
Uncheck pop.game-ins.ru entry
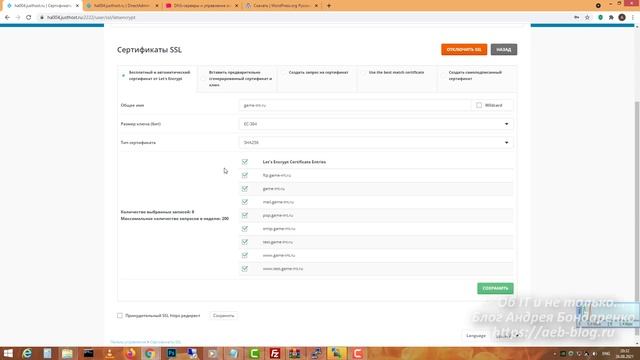(244, 215)
